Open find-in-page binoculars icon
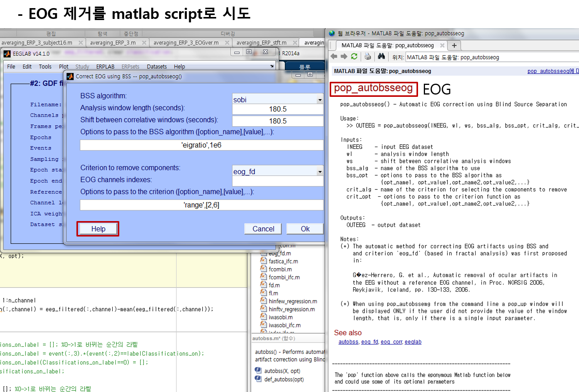 pyautogui.click(x=381, y=57)
